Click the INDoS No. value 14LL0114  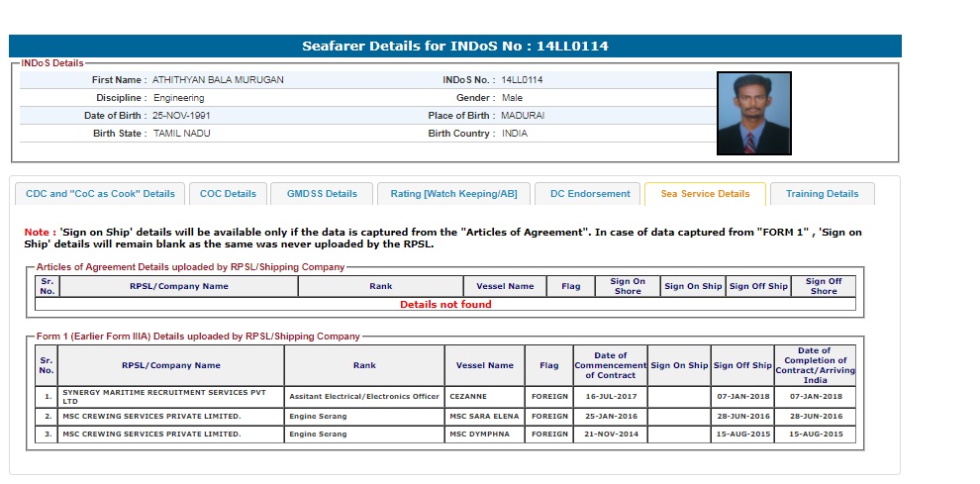tap(522, 80)
